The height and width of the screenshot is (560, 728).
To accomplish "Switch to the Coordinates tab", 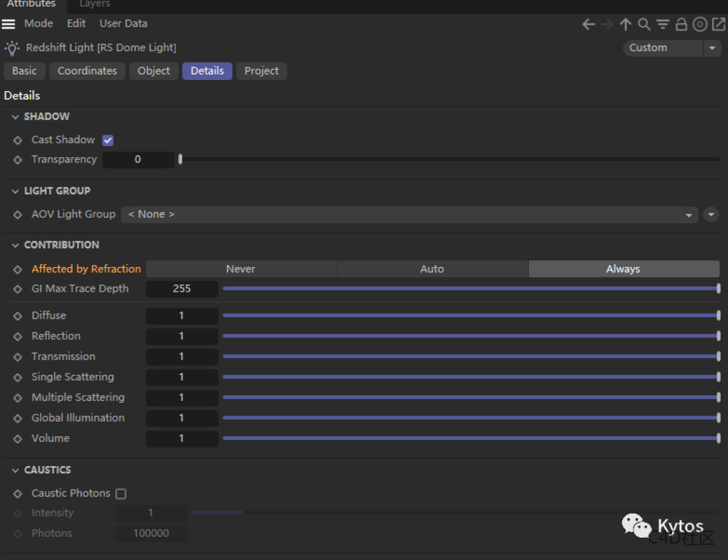I will pos(87,71).
